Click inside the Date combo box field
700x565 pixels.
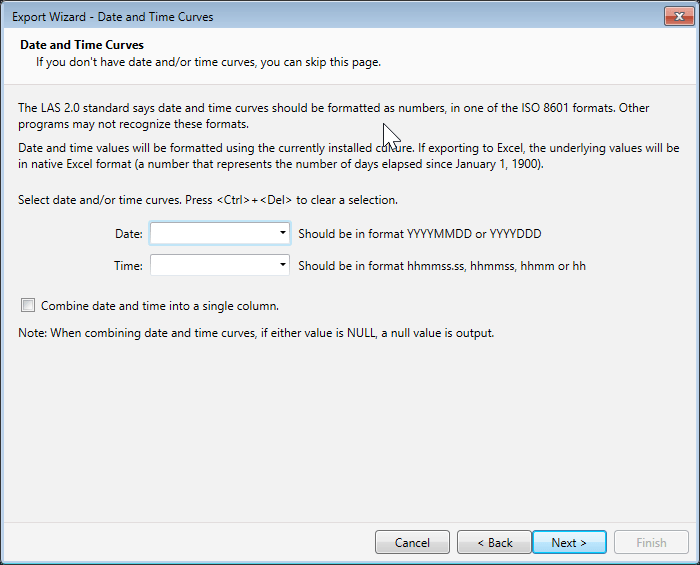[x=212, y=234]
